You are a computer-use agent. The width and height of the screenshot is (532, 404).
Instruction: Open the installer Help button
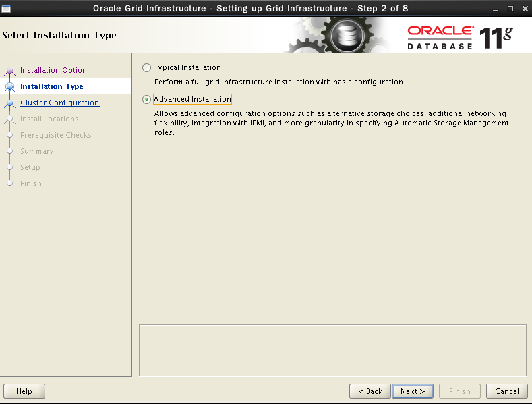[x=24, y=391]
